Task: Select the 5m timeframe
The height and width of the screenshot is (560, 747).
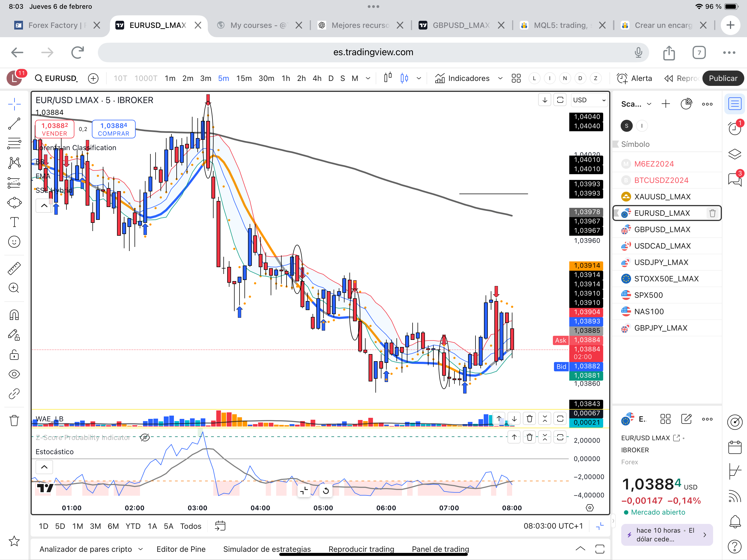Action: pyautogui.click(x=223, y=78)
